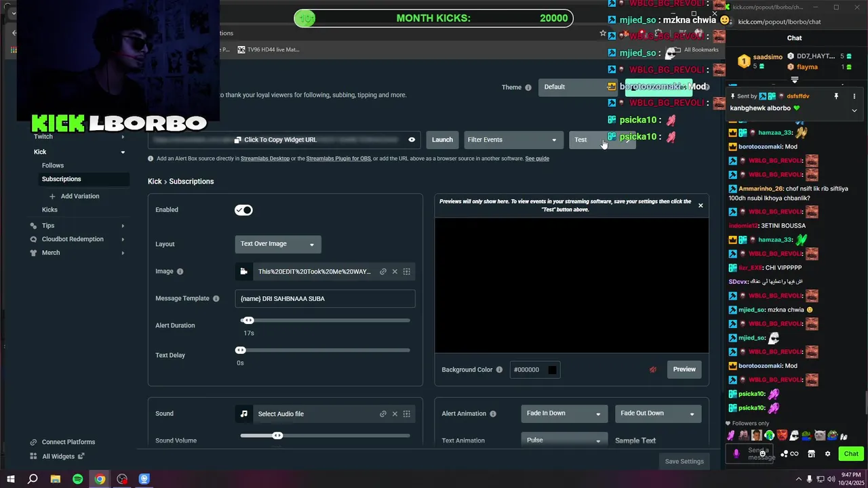Viewport: 868px width, 488px height.
Task: Open media gallery grid in Sound row
Action: 407,414
